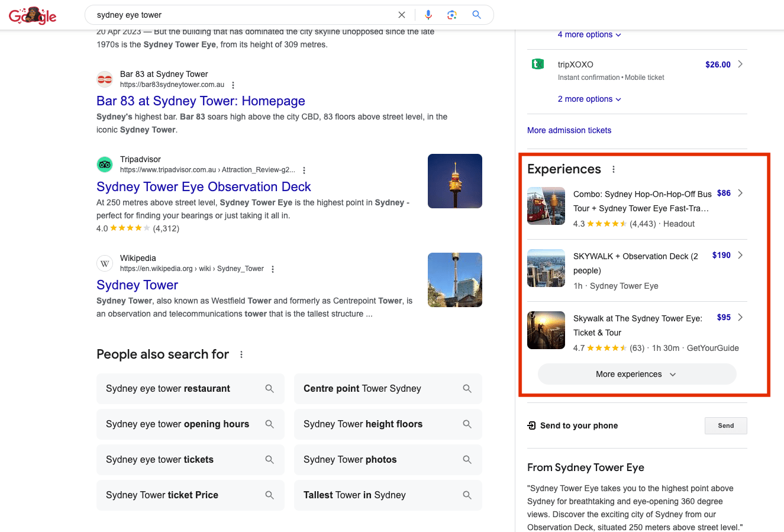Select Tallest Tower in Sydney suggestion
Screen dimensions: 784x532
click(x=388, y=495)
